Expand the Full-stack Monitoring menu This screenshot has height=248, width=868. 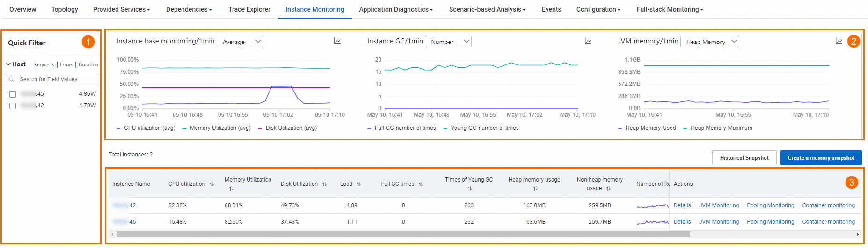(x=670, y=9)
